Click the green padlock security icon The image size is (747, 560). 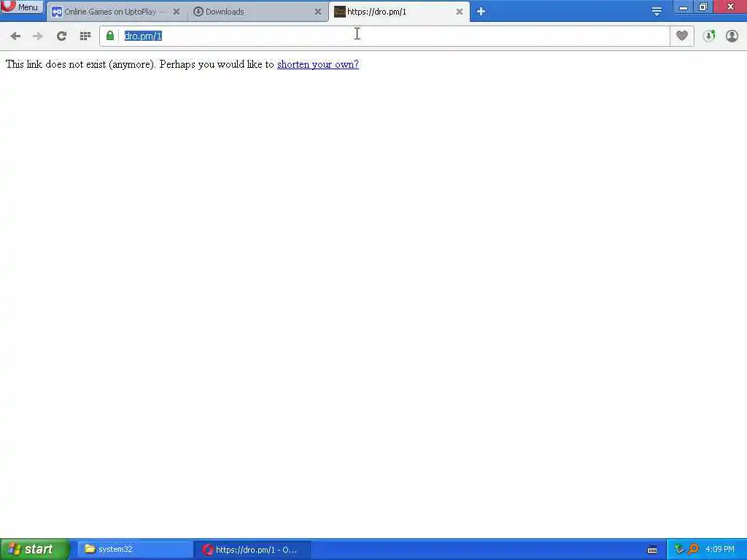110,36
